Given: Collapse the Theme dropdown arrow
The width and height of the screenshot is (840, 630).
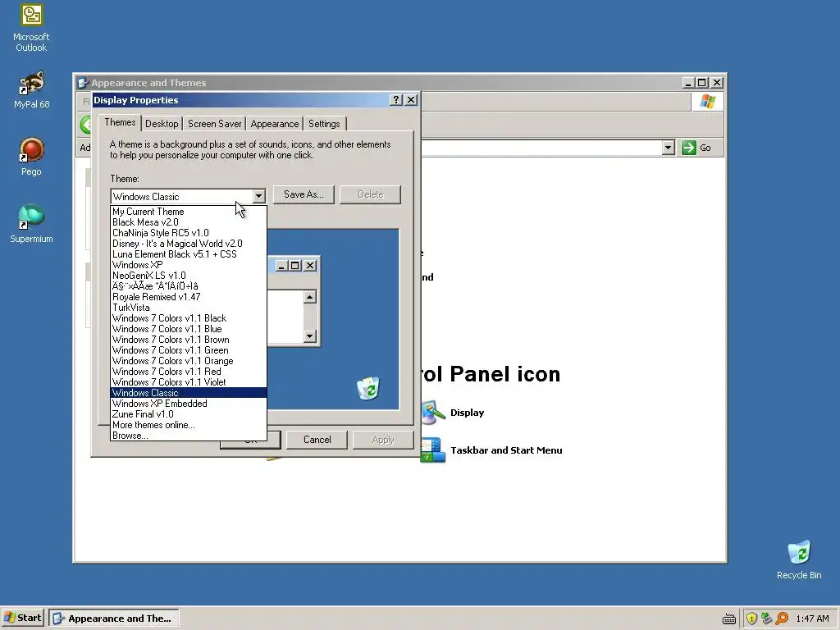Looking at the screenshot, I should click(258, 196).
